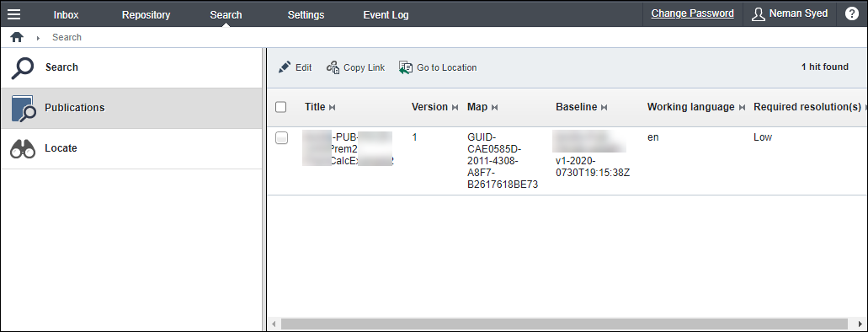This screenshot has width=868, height=332.
Task: Click the user profile icon beside Neman Syed
Action: coord(758,13)
